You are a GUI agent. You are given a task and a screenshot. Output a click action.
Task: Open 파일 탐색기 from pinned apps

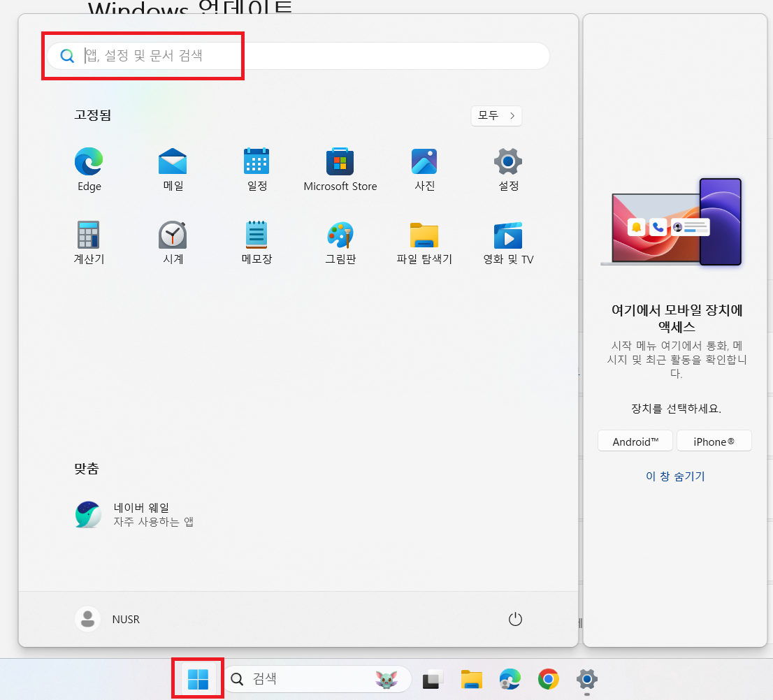[x=424, y=242]
